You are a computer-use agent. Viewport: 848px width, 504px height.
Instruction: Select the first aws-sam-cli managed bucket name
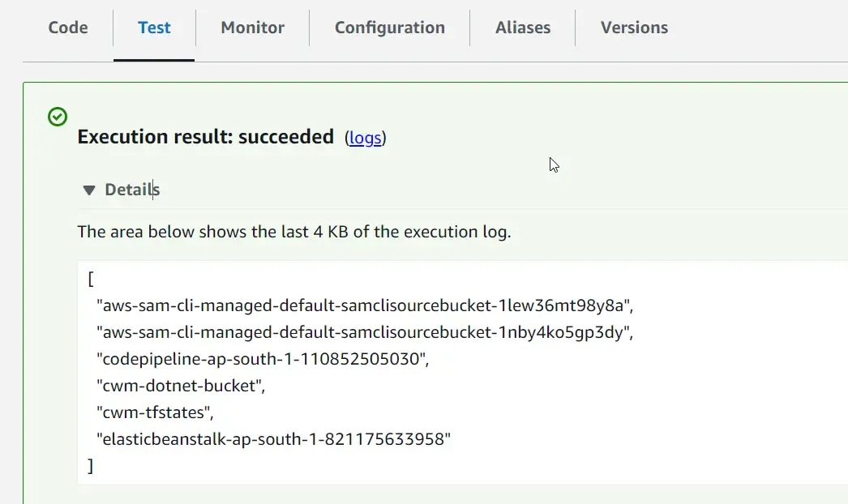coord(363,305)
